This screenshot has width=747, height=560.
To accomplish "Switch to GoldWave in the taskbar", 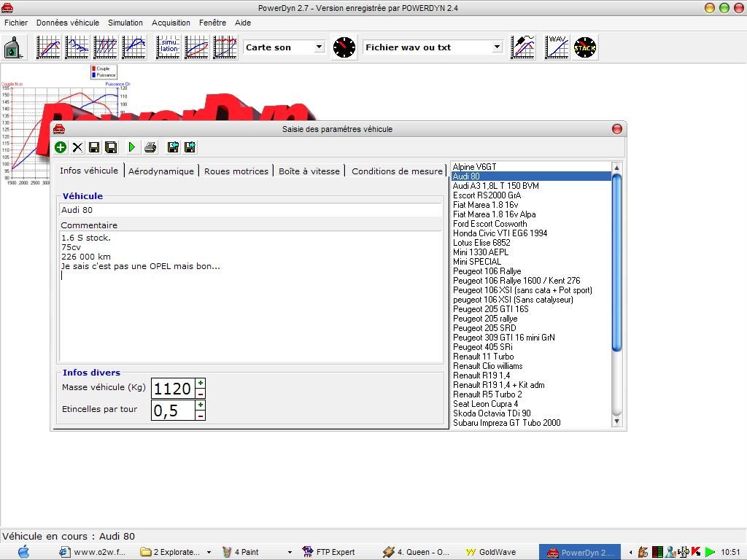I will click(491, 553).
